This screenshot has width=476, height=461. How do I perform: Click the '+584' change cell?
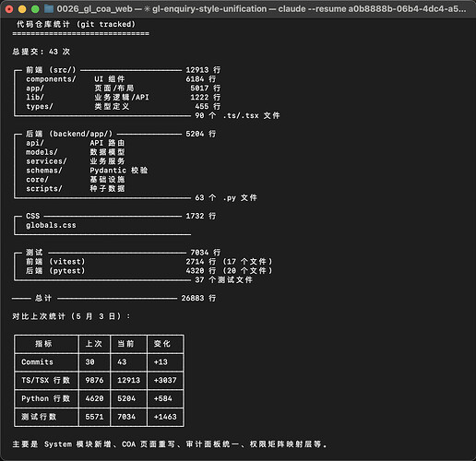[163, 398]
